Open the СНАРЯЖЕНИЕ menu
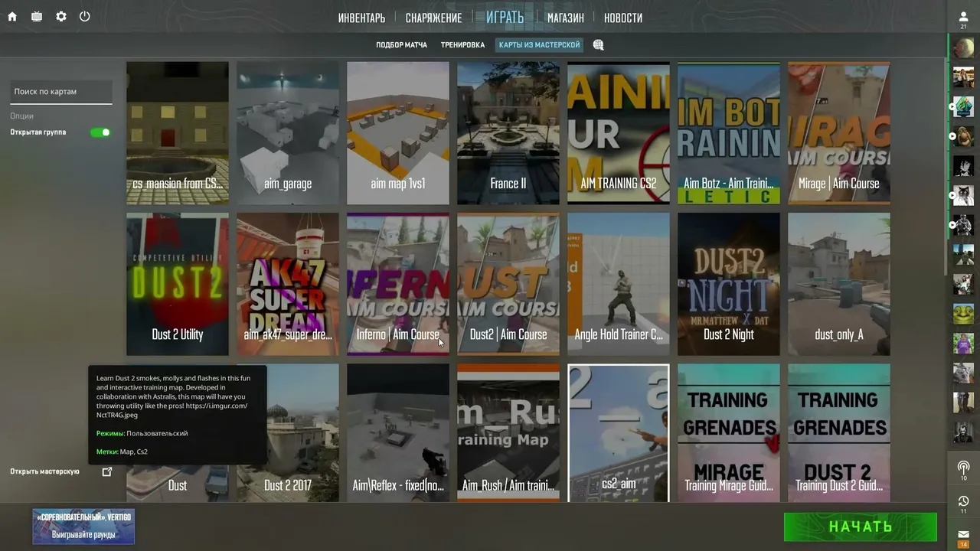This screenshot has width=980, height=551. 433,18
